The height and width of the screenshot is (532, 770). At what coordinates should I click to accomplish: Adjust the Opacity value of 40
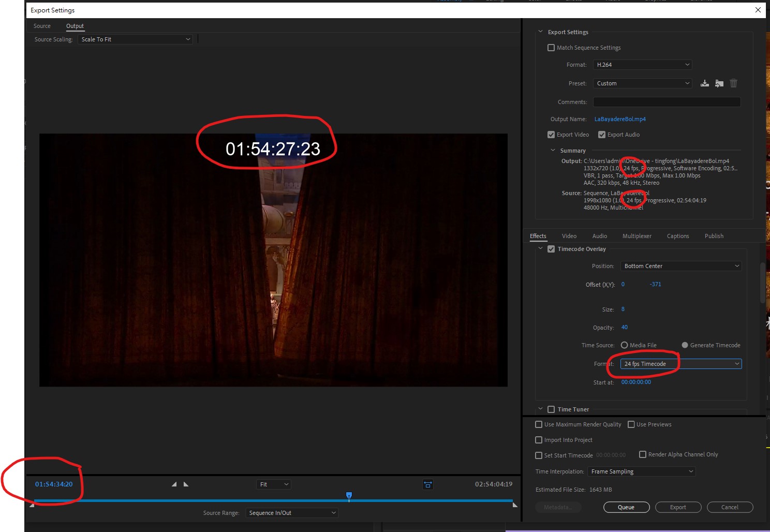[625, 327]
